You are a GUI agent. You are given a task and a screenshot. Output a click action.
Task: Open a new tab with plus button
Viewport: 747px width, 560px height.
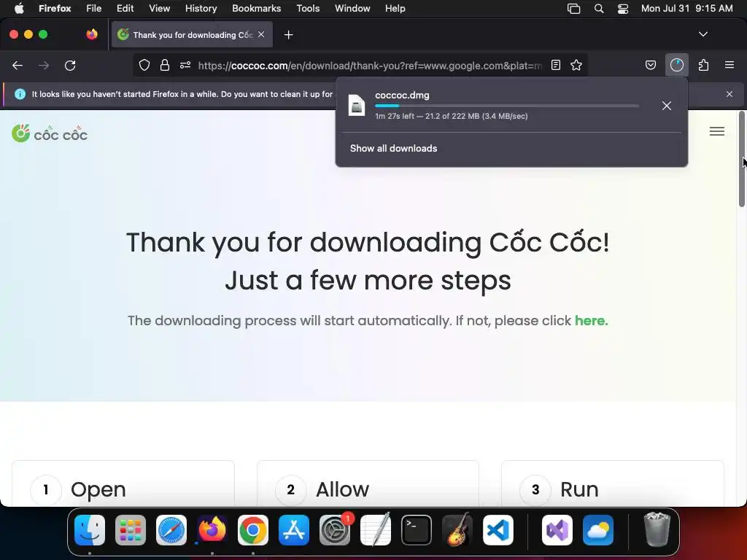(288, 35)
